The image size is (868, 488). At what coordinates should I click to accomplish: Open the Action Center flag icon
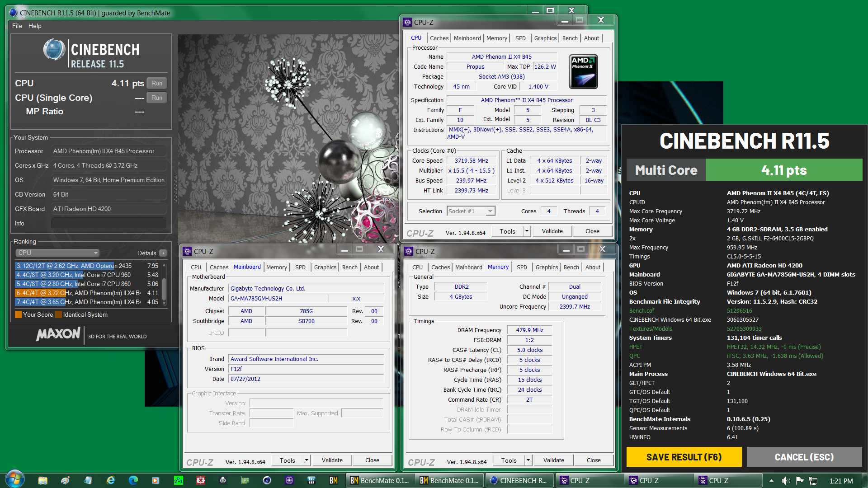click(x=800, y=481)
